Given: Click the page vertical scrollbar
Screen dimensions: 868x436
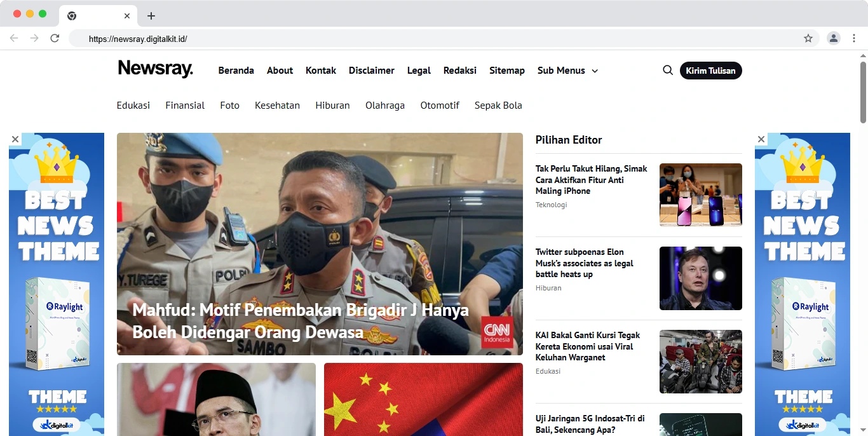Looking at the screenshot, I should pos(864,92).
